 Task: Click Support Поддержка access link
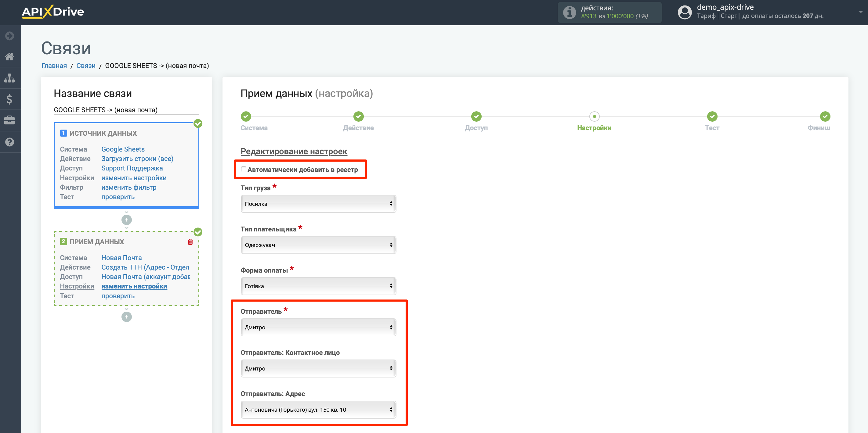tap(132, 168)
